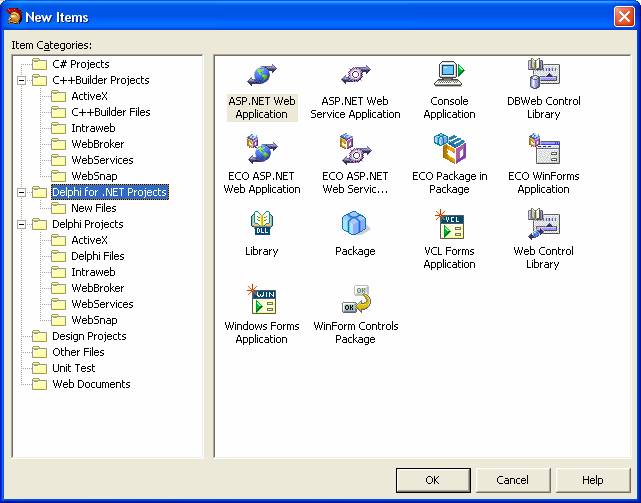
Task: Select WebSnap under Delphi Projects
Action: pyautogui.click(x=94, y=320)
